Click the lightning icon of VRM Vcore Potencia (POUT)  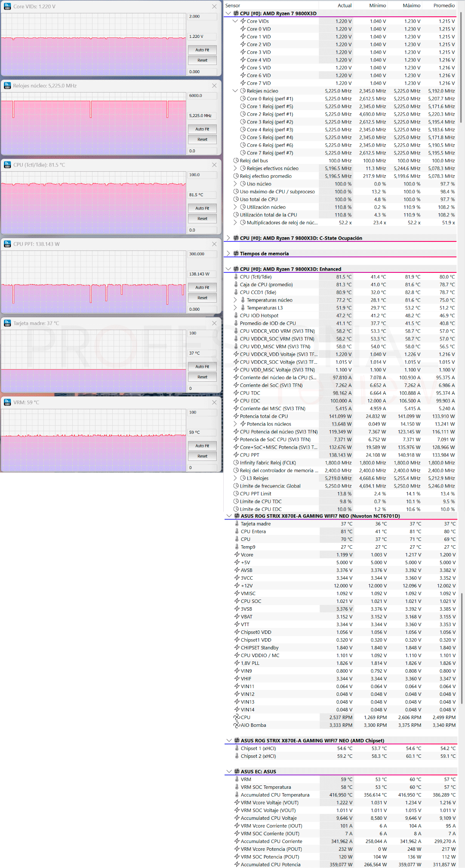[237, 849]
